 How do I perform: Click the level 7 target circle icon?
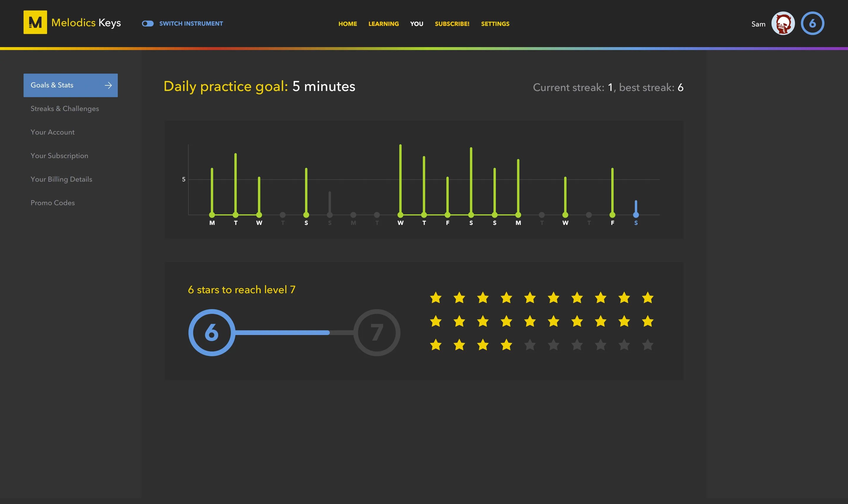tap(376, 332)
